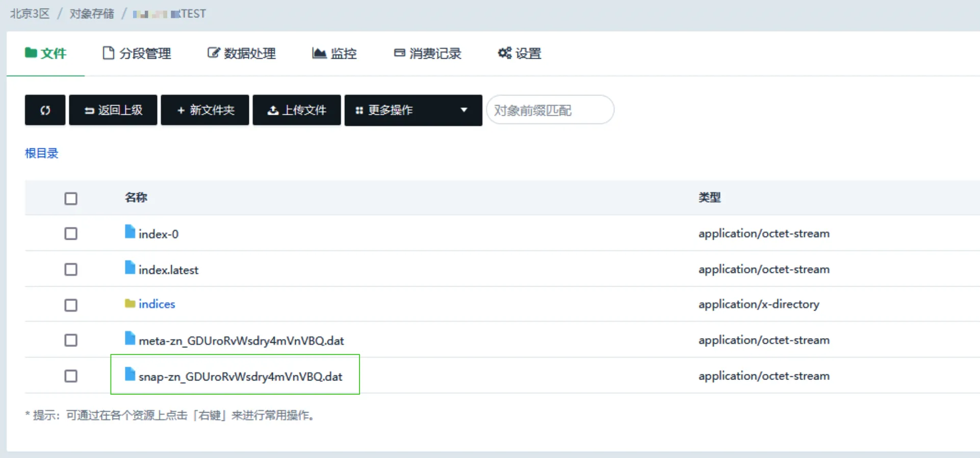The image size is (980, 458).
Task: Tick the checkbox for snap-zn .dat file
Action: pos(71,376)
